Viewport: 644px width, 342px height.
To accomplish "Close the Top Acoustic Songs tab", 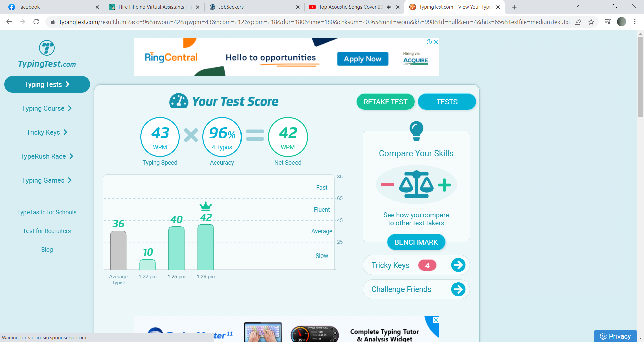I will [398, 7].
